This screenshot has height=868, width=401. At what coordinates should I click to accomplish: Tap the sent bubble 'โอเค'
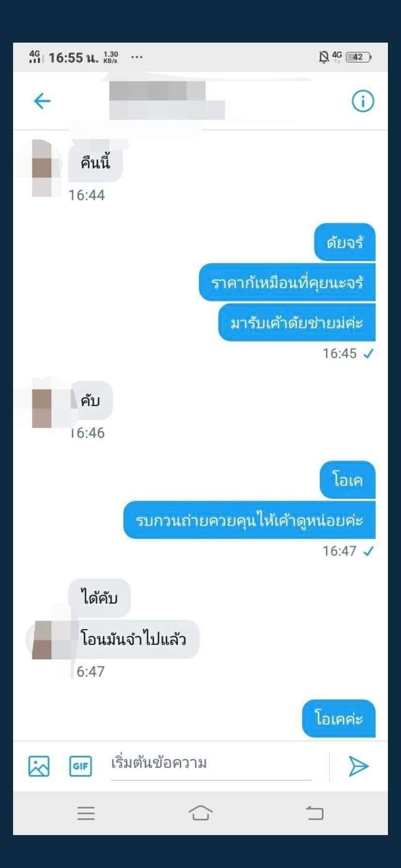coord(348,480)
